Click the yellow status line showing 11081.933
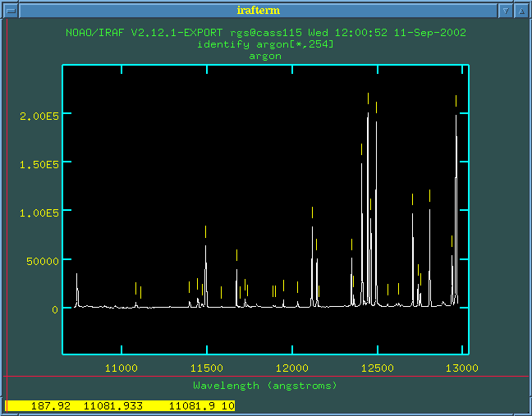The height and width of the screenshot is (416, 532). click(x=121, y=405)
